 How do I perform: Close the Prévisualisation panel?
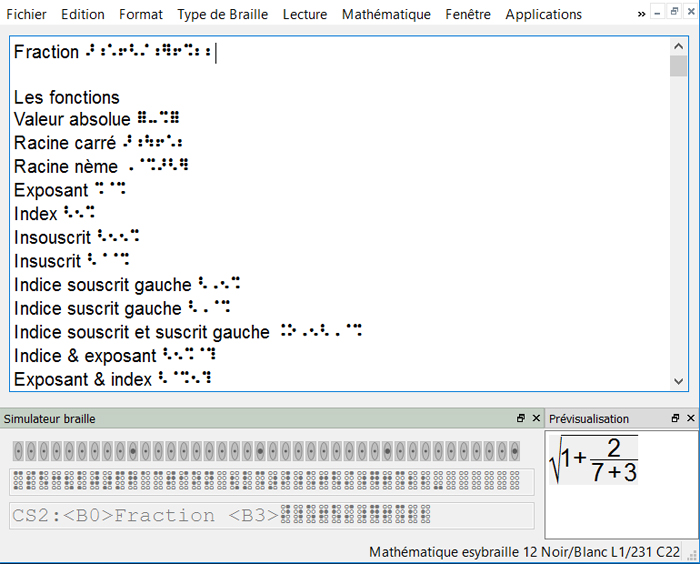691,418
